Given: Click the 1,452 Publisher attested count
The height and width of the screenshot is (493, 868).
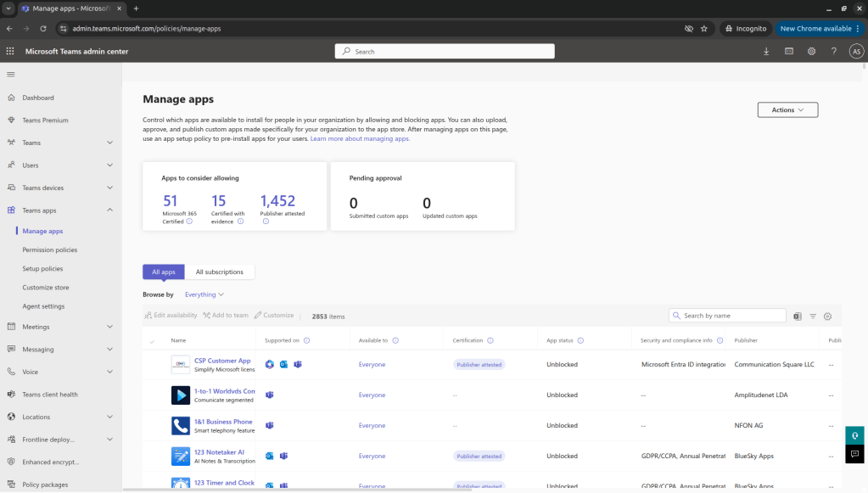Looking at the screenshot, I should (278, 201).
